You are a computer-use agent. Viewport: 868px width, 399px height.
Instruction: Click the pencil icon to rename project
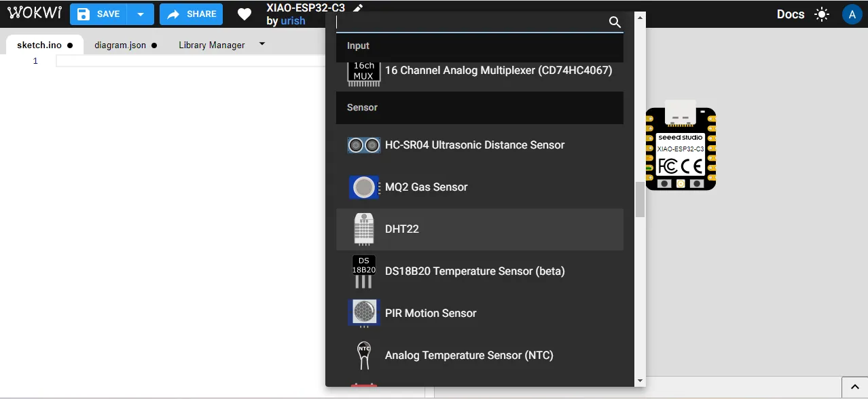[x=358, y=8]
